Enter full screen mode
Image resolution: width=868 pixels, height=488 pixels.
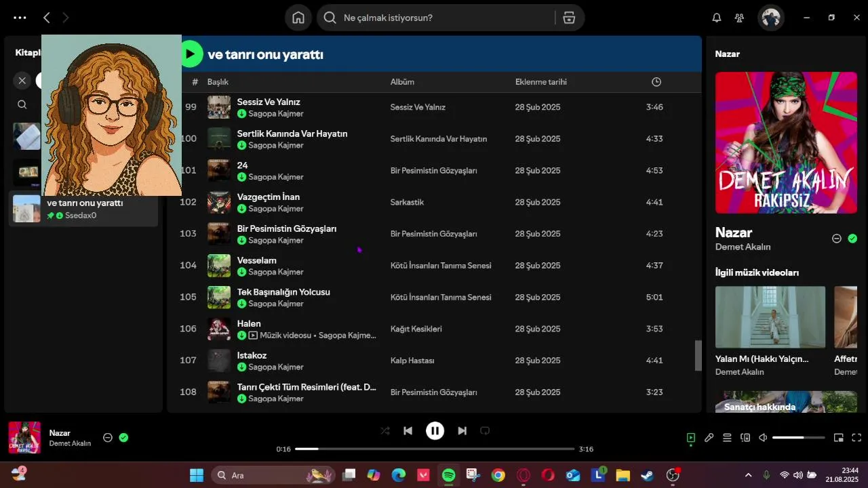tap(856, 438)
